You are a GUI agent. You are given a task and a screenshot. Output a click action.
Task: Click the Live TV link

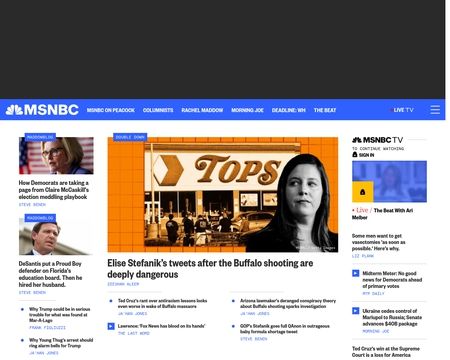click(x=402, y=110)
